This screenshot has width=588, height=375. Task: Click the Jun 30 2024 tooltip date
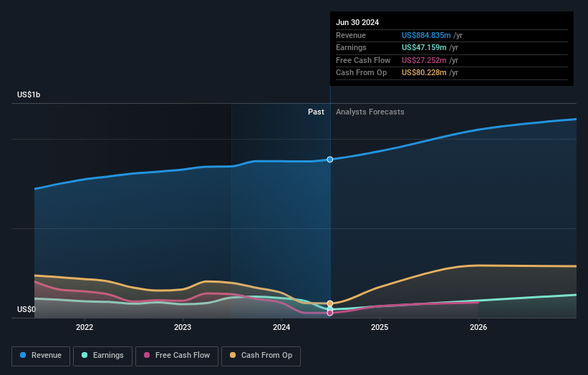[x=357, y=22]
